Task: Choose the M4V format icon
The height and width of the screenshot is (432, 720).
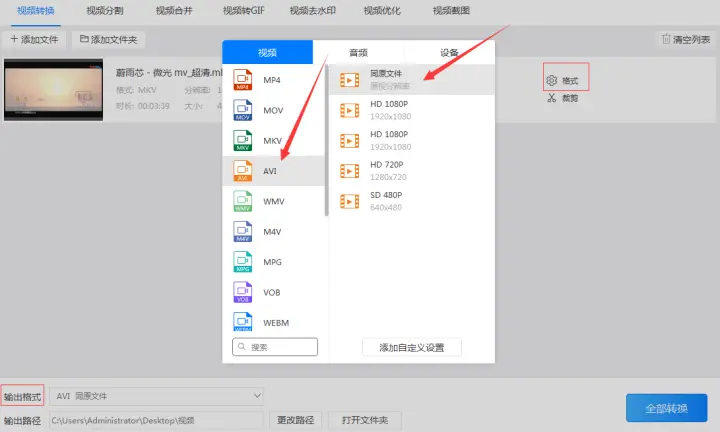Action: coord(242,231)
